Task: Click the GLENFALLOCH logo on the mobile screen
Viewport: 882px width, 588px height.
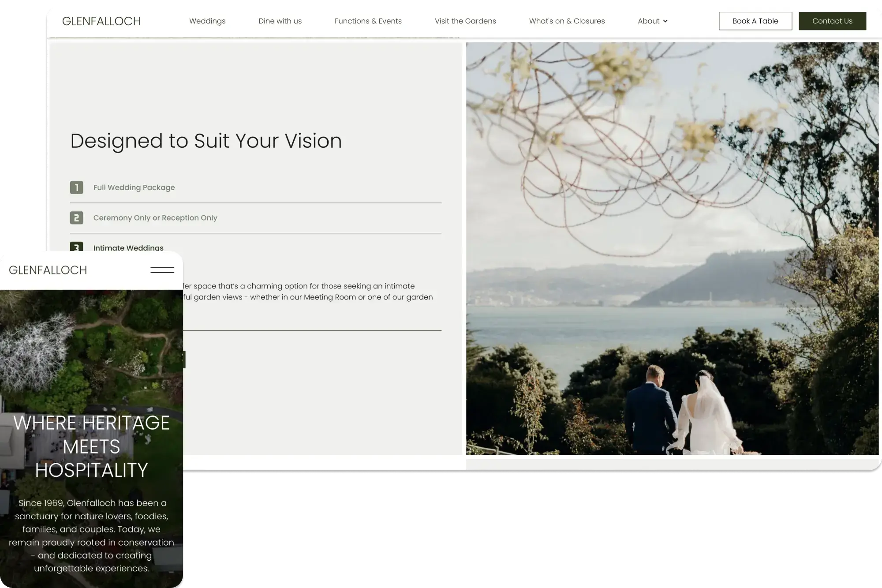Action: 48,270
